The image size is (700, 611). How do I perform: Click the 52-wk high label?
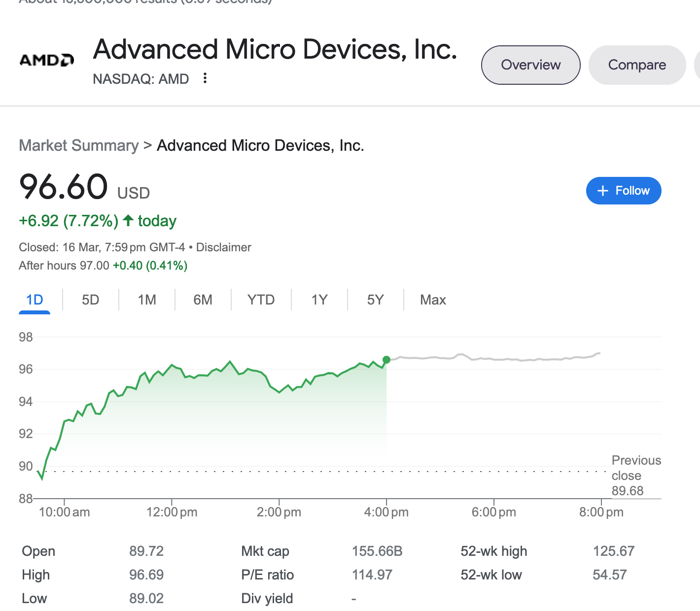point(494,551)
